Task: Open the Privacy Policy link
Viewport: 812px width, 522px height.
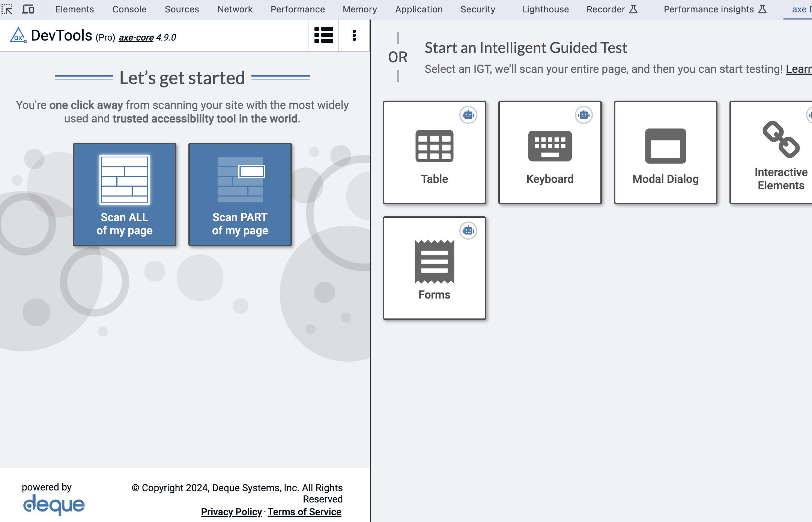Action: (232, 512)
